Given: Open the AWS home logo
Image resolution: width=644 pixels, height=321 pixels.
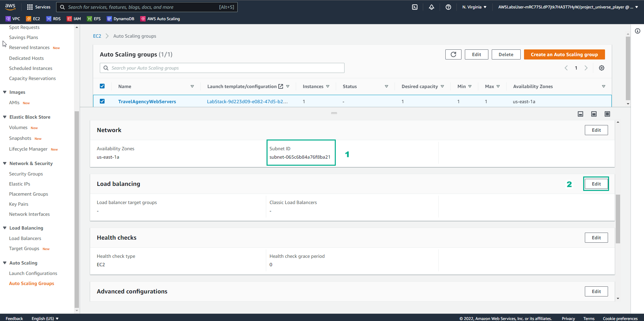Looking at the screenshot, I should [10, 7].
